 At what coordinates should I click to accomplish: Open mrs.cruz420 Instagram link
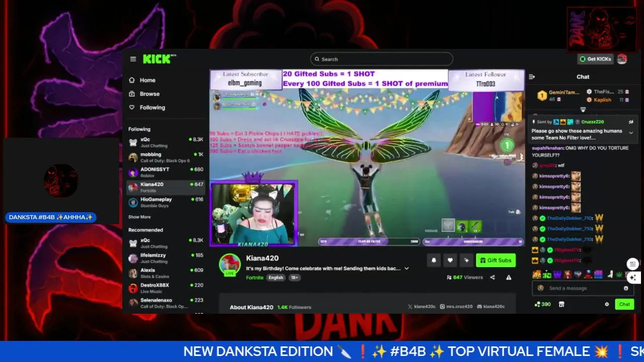456,307
